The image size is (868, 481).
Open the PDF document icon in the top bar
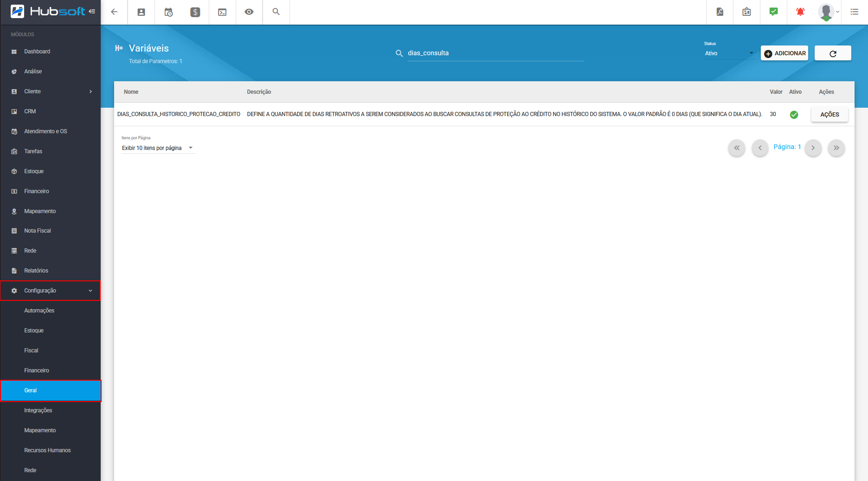click(720, 12)
